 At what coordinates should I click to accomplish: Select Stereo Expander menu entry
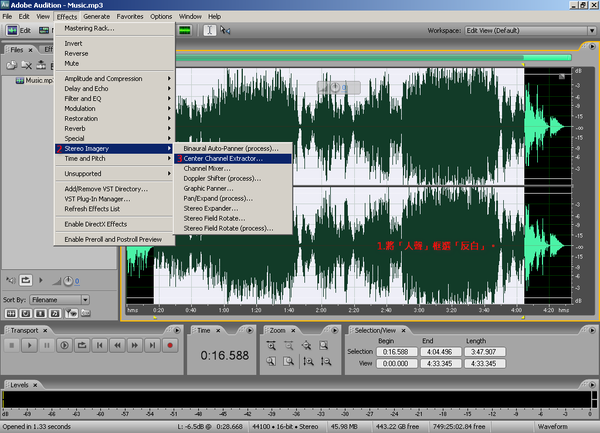[233, 208]
